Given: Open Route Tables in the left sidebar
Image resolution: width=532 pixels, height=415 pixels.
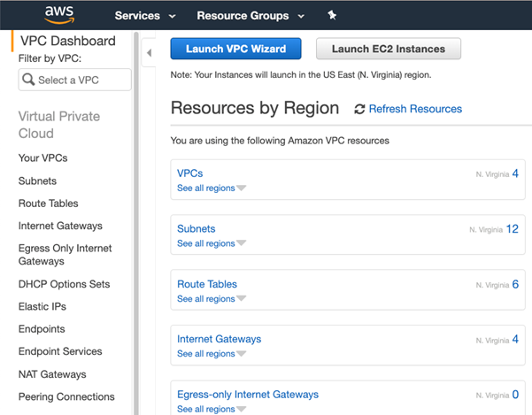Looking at the screenshot, I should [48, 204].
